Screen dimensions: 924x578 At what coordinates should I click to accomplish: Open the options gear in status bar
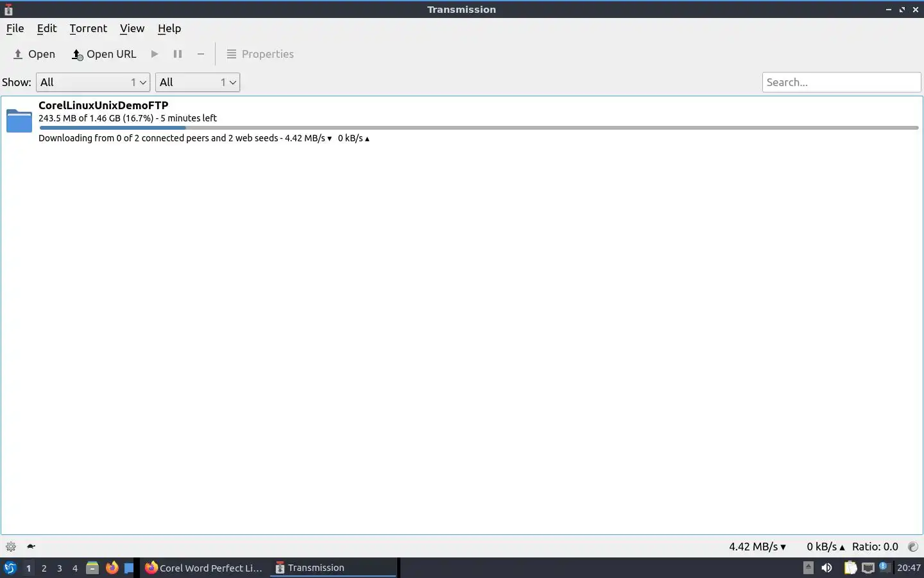pyautogui.click(x=11, y=547)
